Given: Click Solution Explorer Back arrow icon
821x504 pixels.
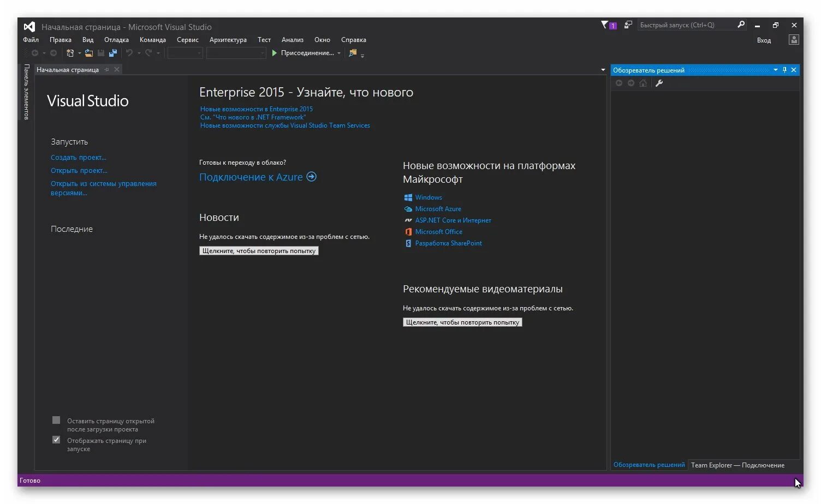Looking at the screenshot, I should 619,83.
